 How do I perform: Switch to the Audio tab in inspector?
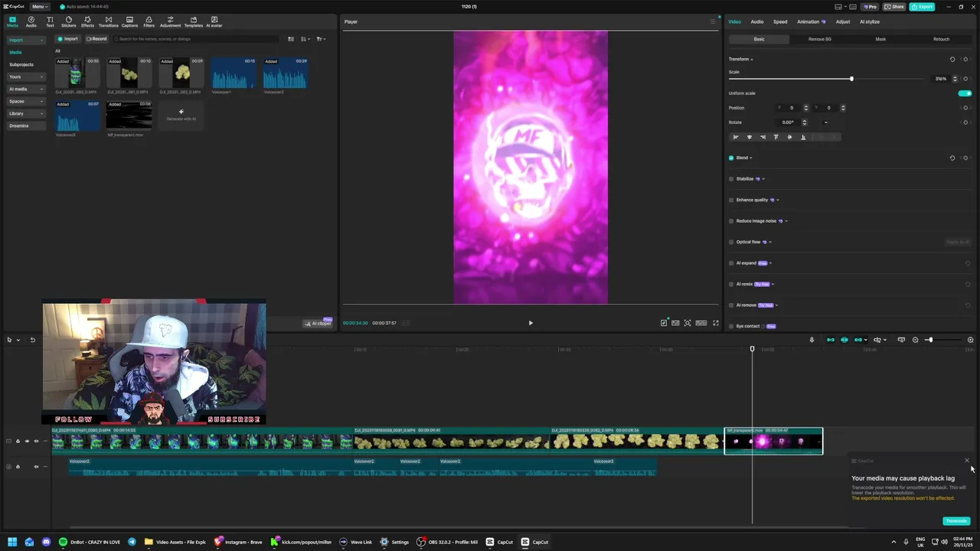point(756,21)
